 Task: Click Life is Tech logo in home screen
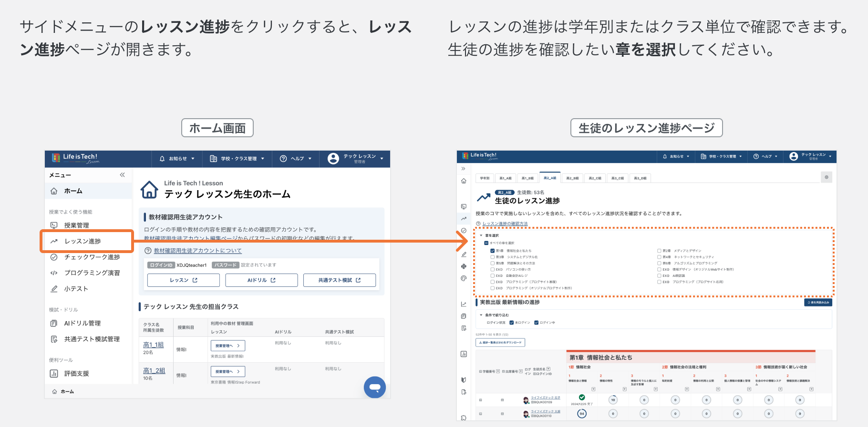(x=76, y=158)
